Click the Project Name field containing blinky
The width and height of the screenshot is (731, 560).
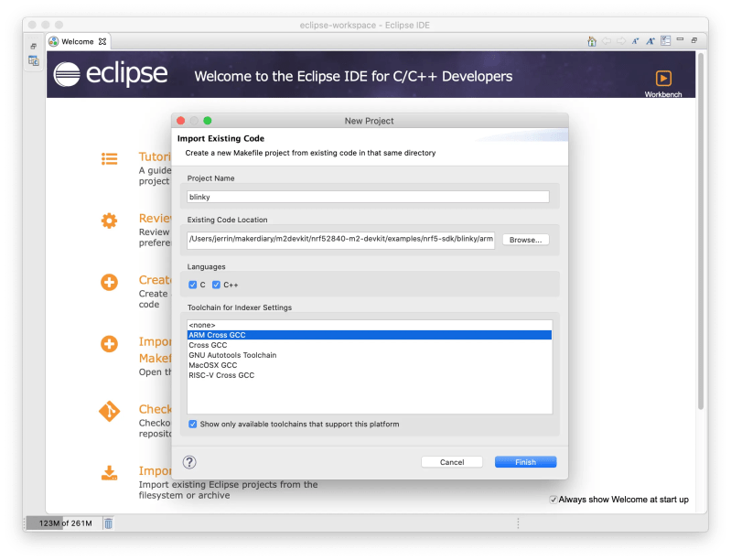368,197
